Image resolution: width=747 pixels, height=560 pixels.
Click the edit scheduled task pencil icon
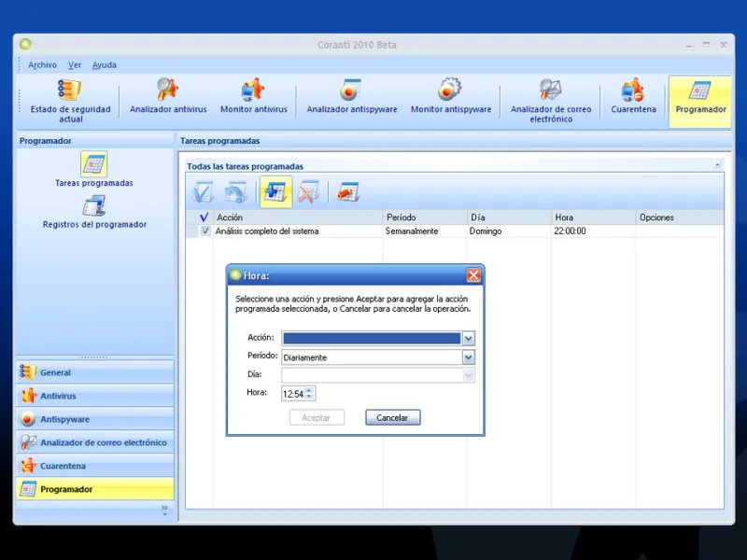point(348,192)
